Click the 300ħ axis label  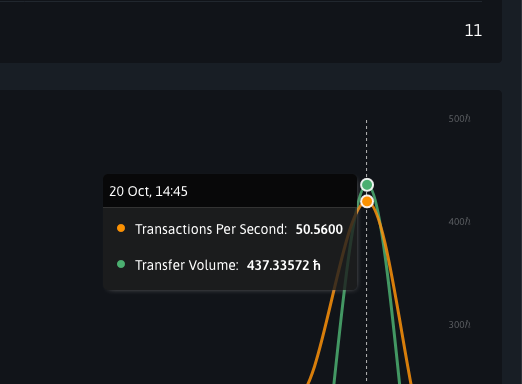click(459, 325)
